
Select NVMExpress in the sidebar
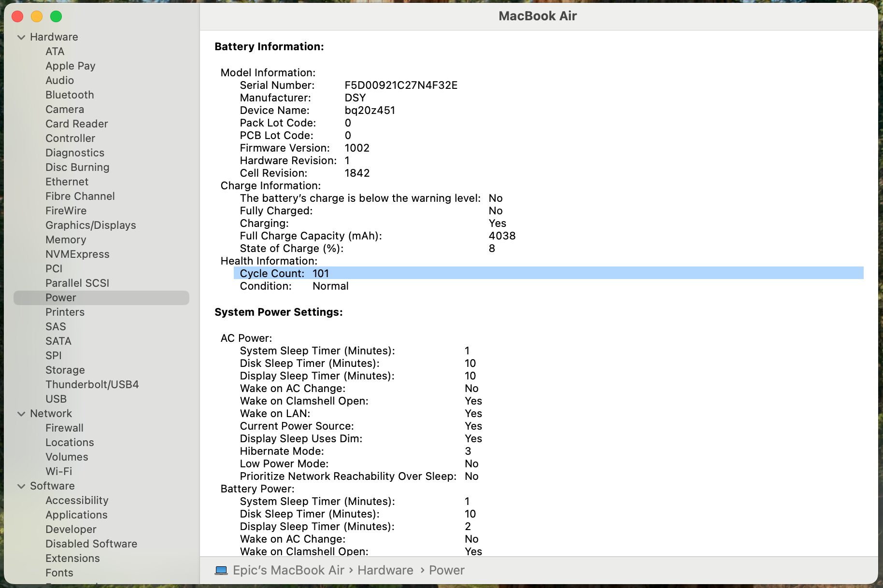tap(77, 254)
